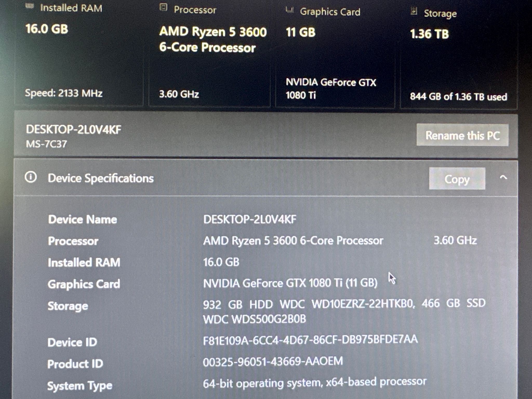Select the WDC WDS500G2B0B storage line
Image resolution: width=532 pixels, height=399 pixels.
click(255, 319)
